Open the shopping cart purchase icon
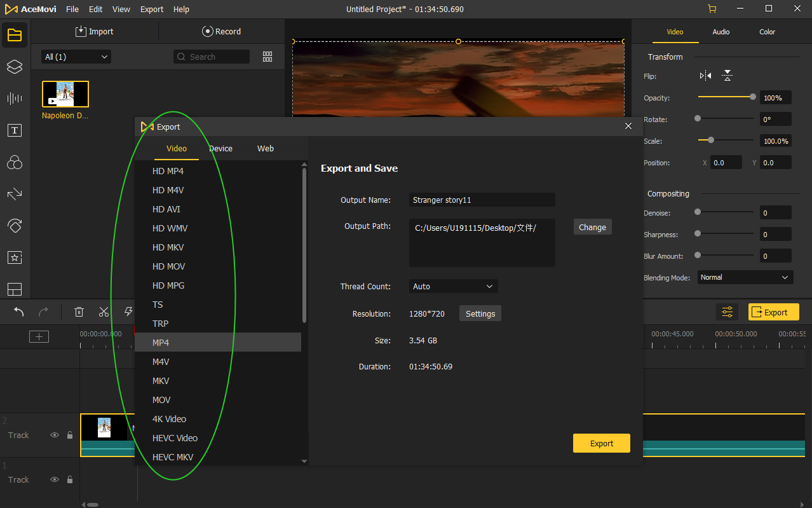Screen dimensions: 812x508 (x=712, y=9)
